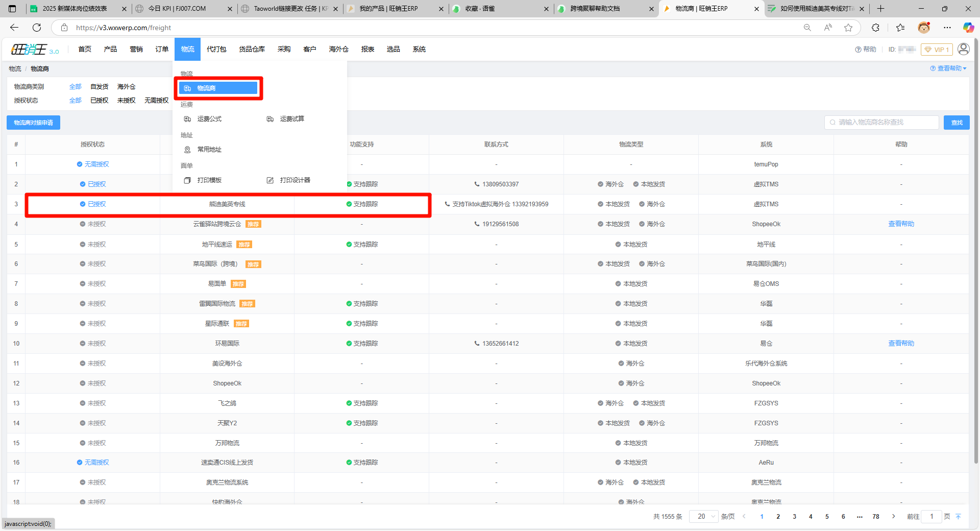Select 物流商 in logistics dropdown
The image size is (980, 531).
coord(218,88)
